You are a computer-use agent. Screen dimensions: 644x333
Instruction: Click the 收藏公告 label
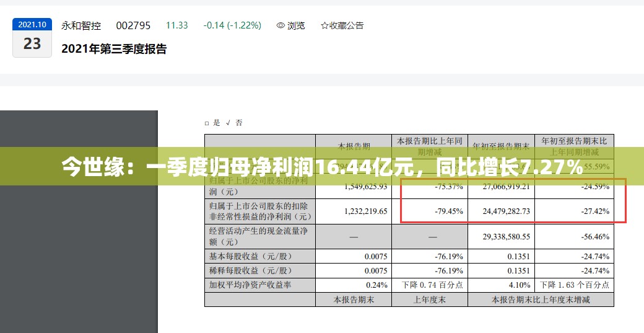click(x=346, y=25)
